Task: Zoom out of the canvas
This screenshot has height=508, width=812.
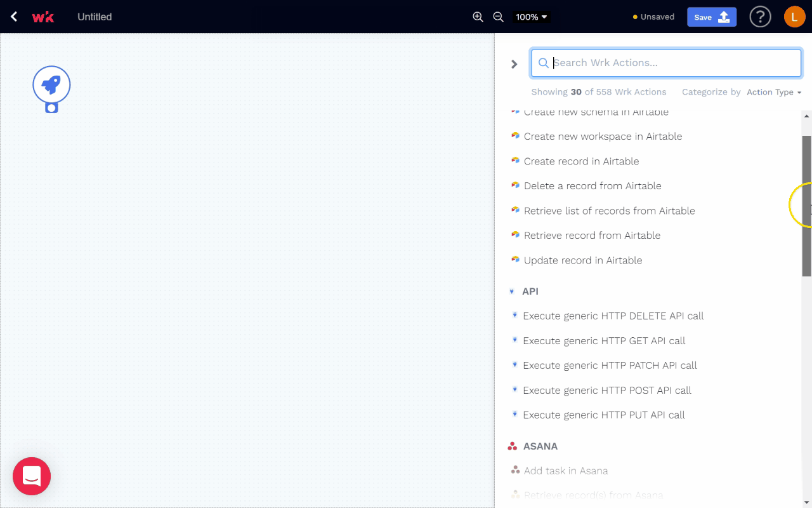Action: (499, 17)
